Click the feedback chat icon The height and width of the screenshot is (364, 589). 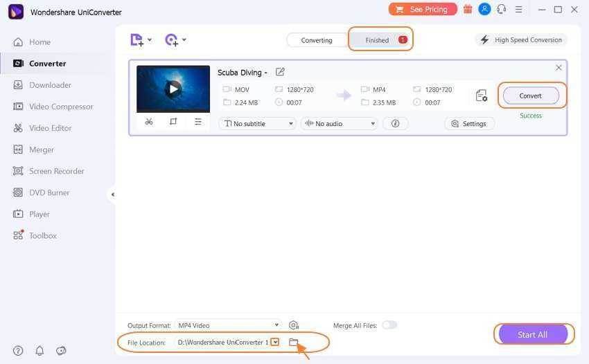coord(61,350)
